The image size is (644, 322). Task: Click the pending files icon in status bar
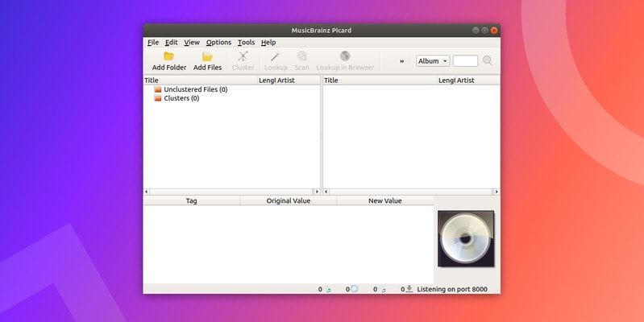point(383,290)
